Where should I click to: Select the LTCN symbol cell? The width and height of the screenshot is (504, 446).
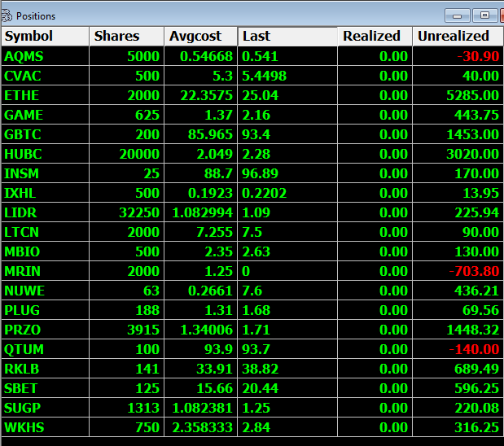(x=46, y=232)
